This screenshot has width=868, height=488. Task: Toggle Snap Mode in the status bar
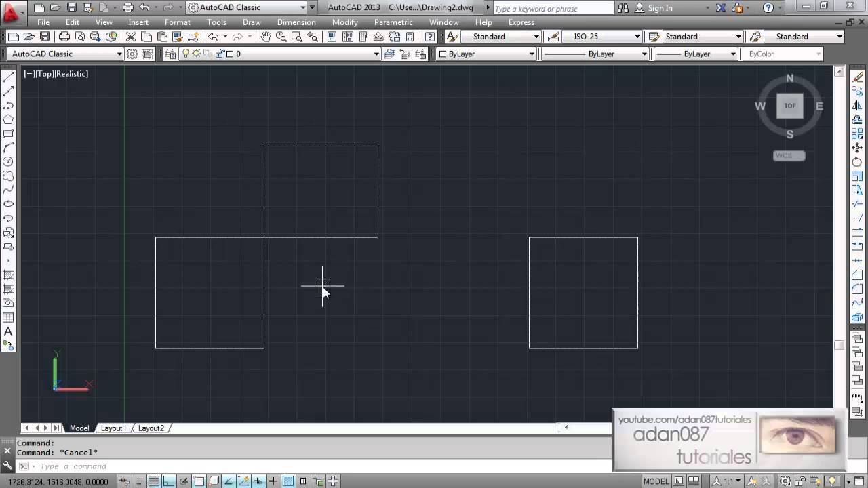[x=139, y=481]
